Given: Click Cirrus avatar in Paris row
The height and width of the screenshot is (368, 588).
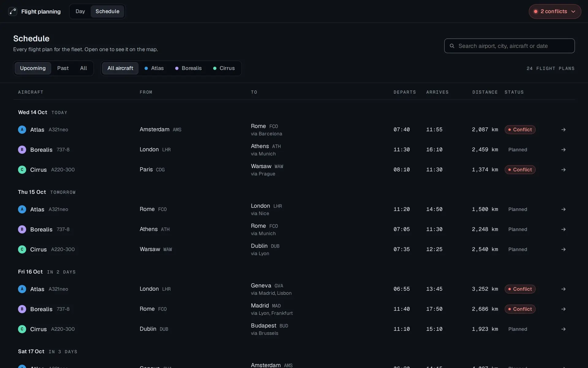Looking at the screenshot, I should (x=22, y=170).
